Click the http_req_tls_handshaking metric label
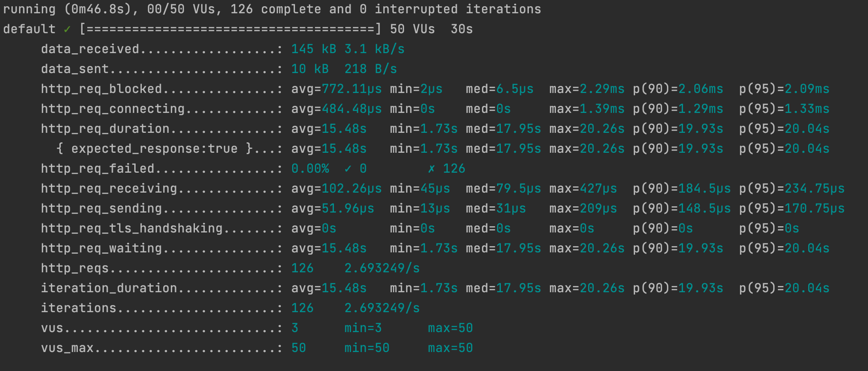Screen dimensions: 868x371 click(132, 229)
